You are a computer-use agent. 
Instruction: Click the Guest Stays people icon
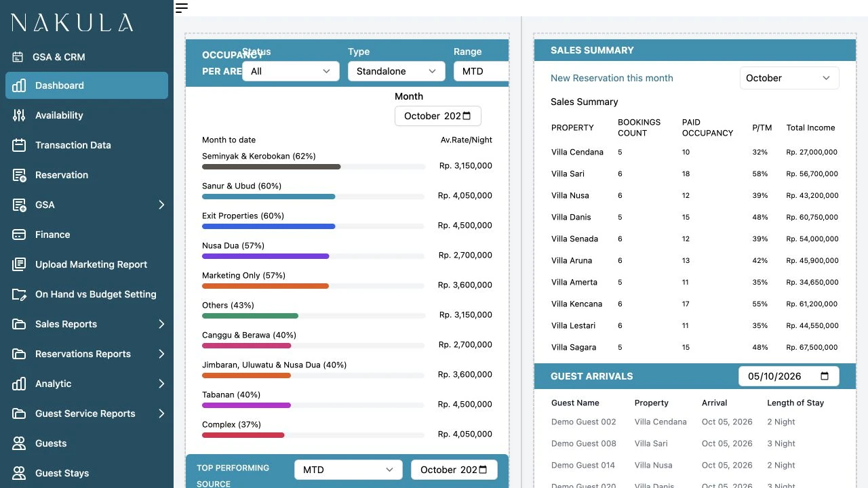[19, 473]
